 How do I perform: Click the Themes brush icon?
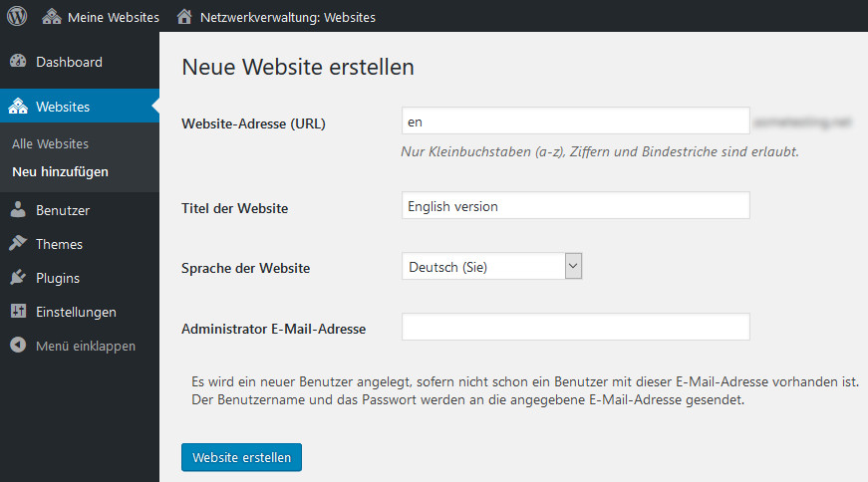18,243
